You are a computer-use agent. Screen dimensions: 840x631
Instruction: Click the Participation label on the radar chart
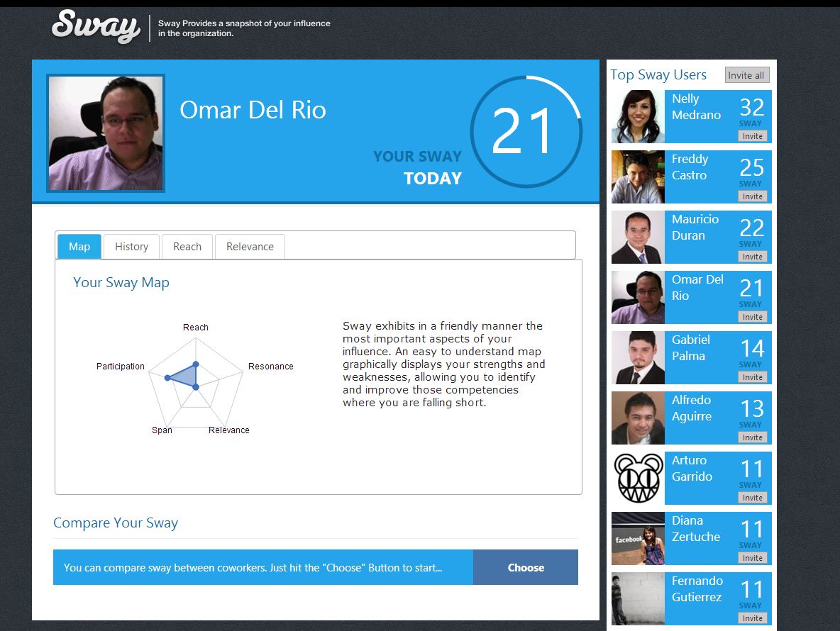121,366
